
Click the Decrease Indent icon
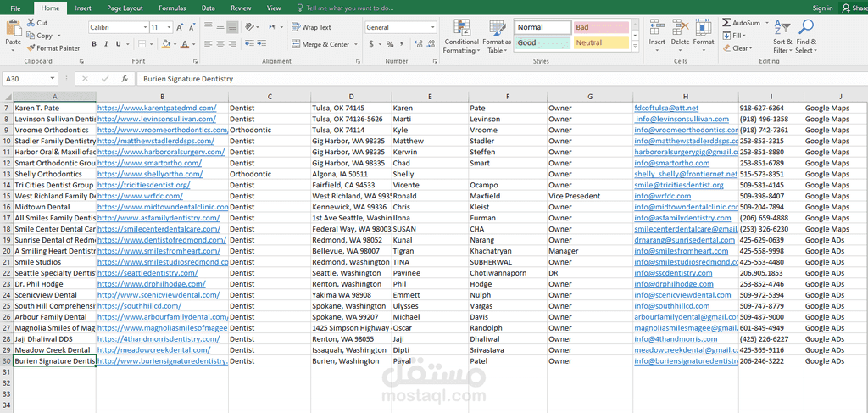click(x=249, y=44)
